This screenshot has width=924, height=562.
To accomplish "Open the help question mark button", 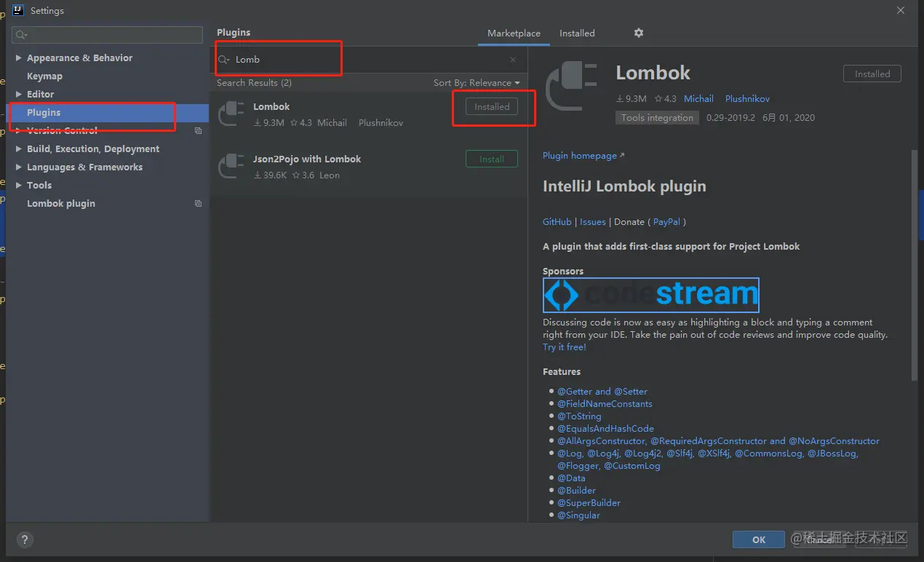I will pyautogui.click(x=25, y=539).
